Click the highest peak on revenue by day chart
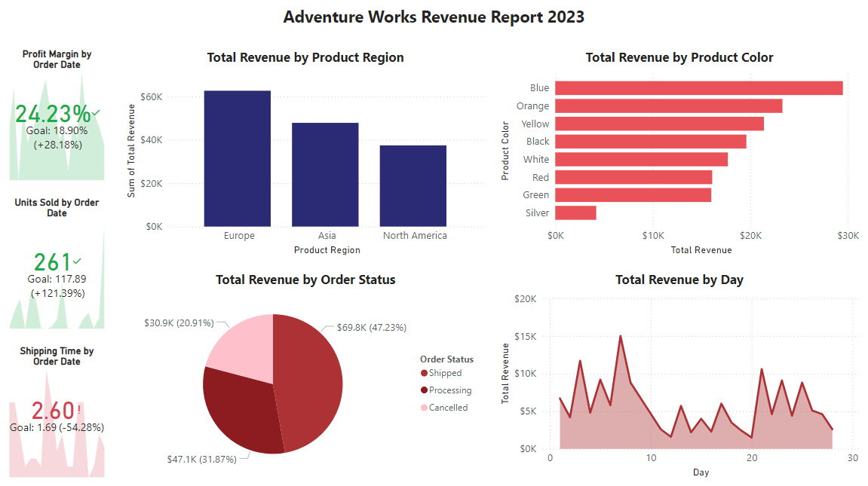868x486 pixels. tap(620, 335)
